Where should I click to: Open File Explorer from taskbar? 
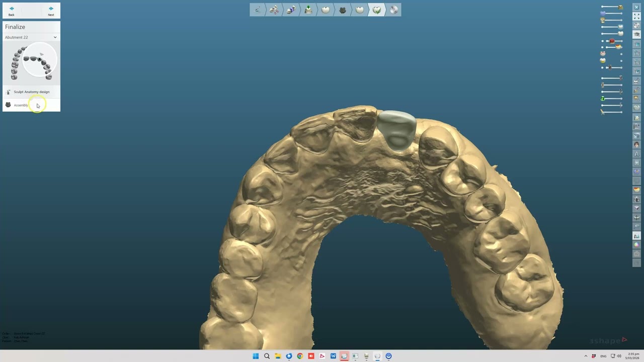pos(278,356)
